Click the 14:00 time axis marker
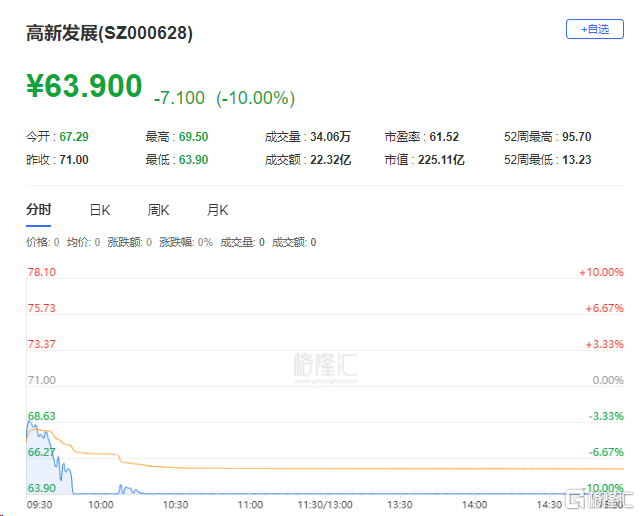 coord(475,505)
